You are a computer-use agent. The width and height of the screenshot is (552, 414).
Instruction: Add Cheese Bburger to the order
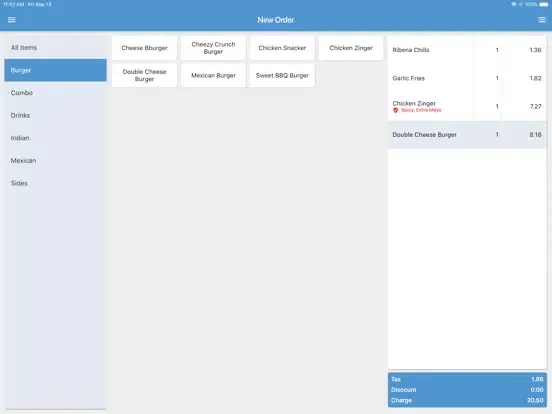point(144,48)
